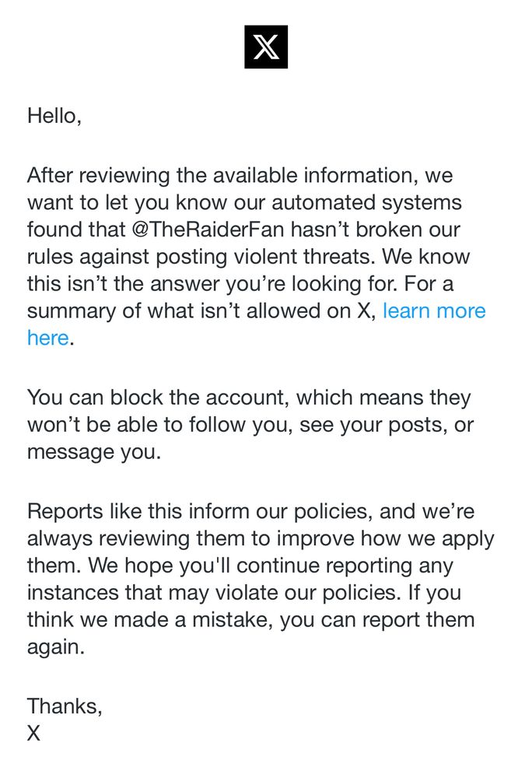Select the @TheRaiderFan username mention
This screenshot has height=778, width=532.
[x=208, y=230]
